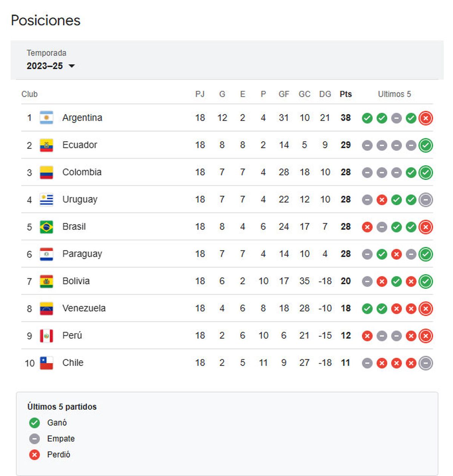This screenshot has width=453, height=476.
Task: Click the Pts column header
Action: click(x=345, y=94)
